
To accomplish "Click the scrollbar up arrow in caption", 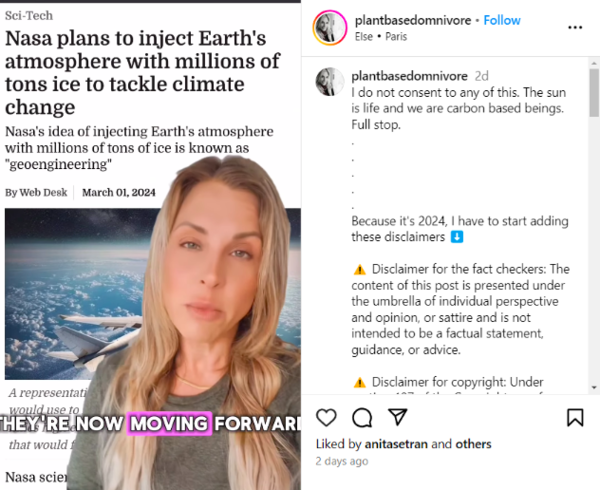I will (x=594, y=63).
